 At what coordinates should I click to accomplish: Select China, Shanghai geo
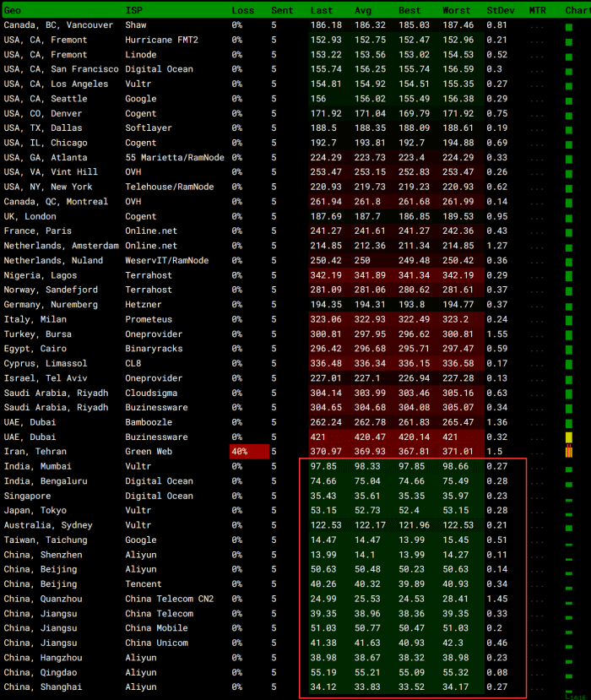click(x=43, y=687)
